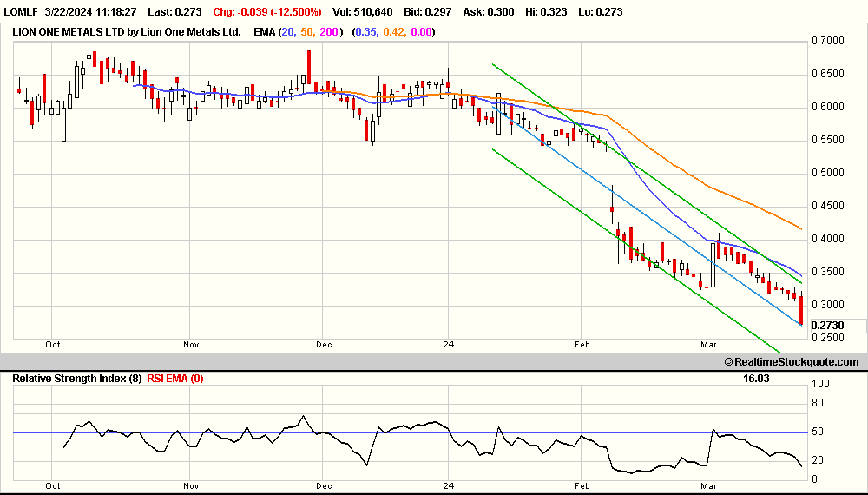Click the Relative Strength Index (8) label
Image resolution: width=868 pixels, height=495 pixels.
click(77, 379)
